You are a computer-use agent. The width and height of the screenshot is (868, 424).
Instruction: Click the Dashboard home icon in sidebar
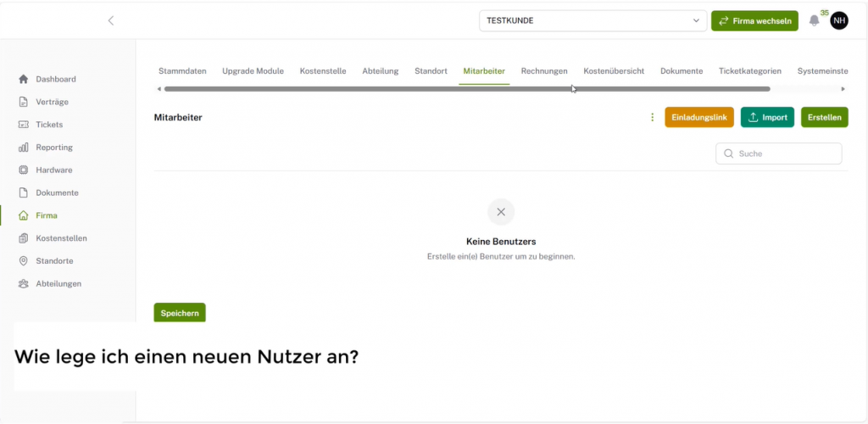24,79
